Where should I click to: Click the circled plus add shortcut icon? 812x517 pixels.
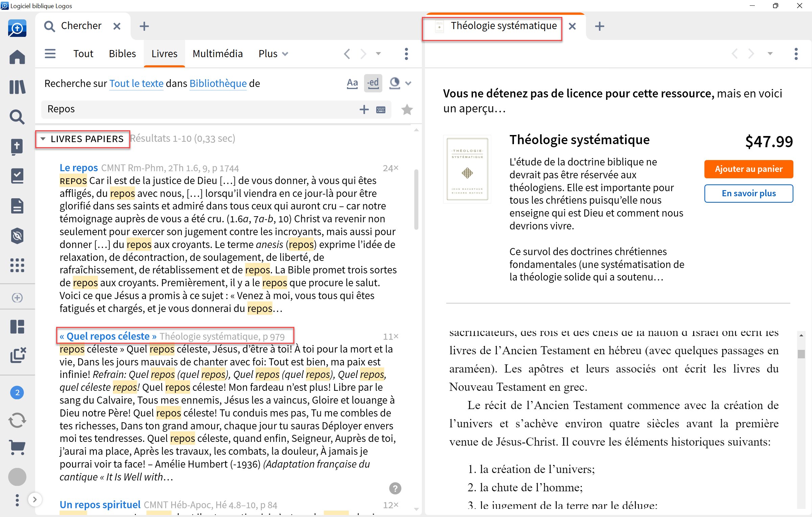point(17,297)
